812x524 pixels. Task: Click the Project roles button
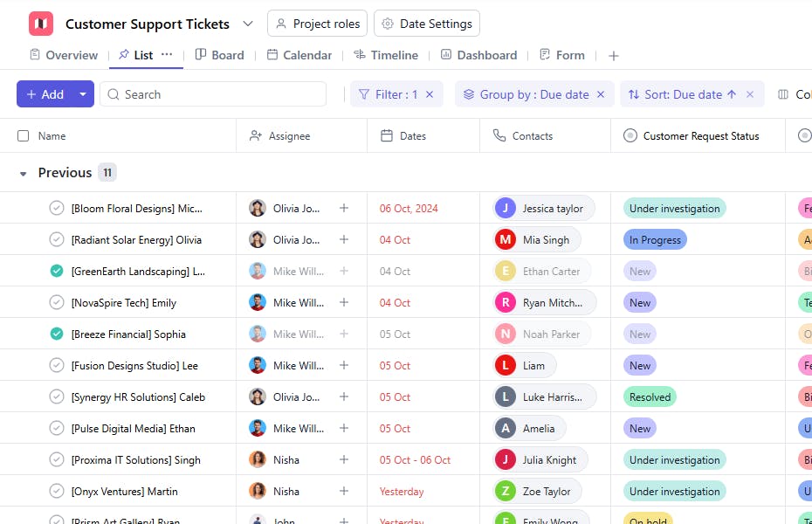[x=316, y=24]
